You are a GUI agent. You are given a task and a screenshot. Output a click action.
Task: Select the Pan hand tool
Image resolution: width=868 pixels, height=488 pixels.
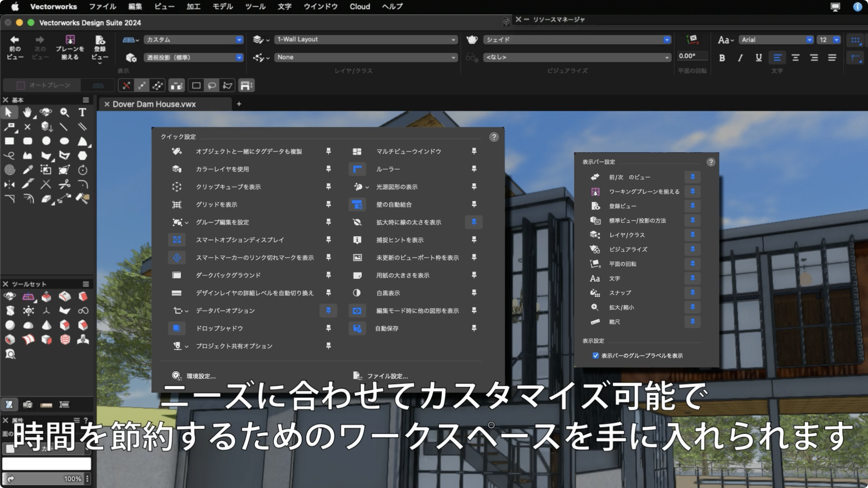coord(27,112)
